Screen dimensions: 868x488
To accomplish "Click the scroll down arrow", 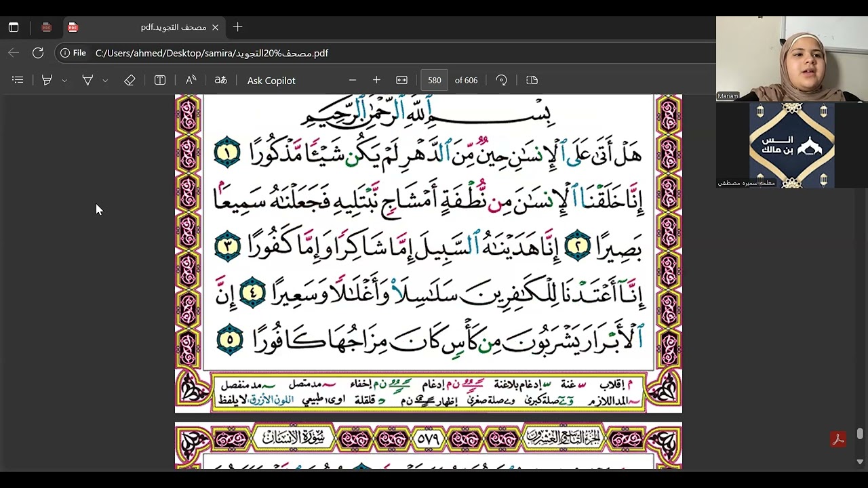I will click(860, 462).
